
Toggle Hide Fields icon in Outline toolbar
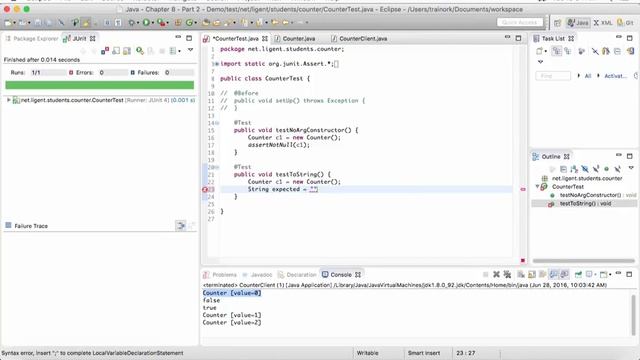click(585, 169)
